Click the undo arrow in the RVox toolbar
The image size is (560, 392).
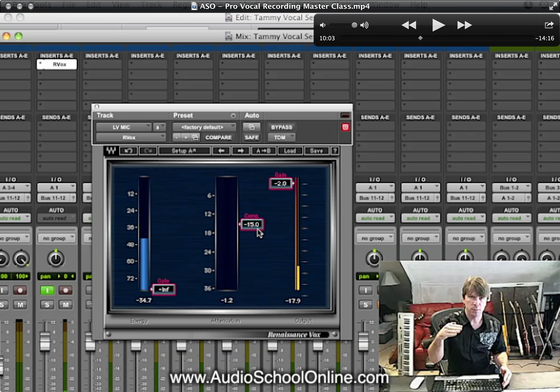click(x=128, y=150)
